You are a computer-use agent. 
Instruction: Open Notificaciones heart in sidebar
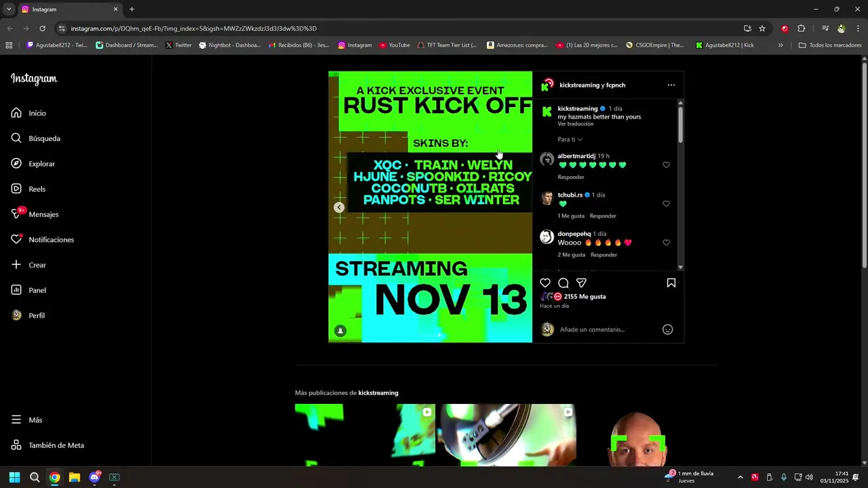click(x=42, y=240)
